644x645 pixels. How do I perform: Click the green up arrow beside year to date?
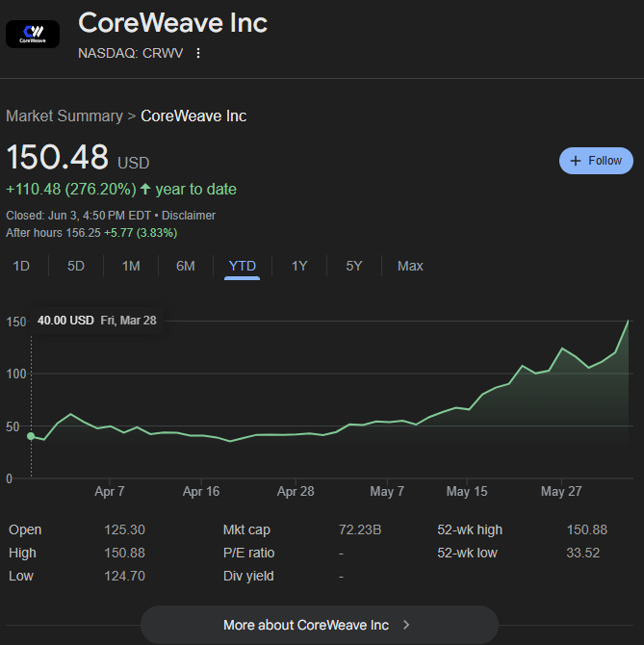click(x=145, y=189)
